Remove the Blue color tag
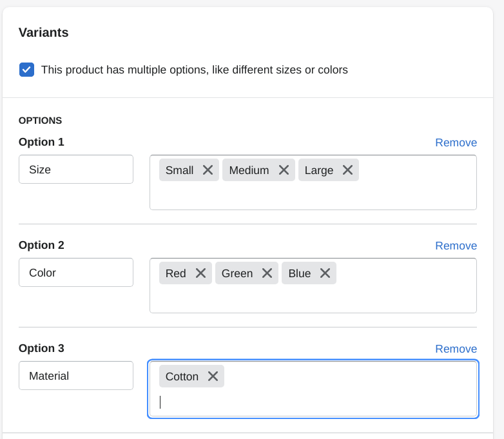Image resolution: width=504 pixels, height=439 pixels. (x=325, y=273)
